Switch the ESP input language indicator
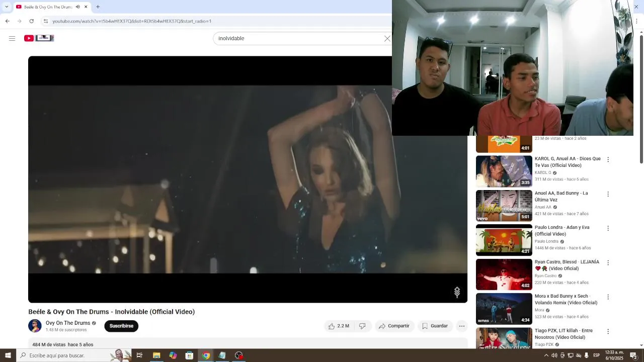Screen dimensions: 644x362 click(x=596, y=355)
